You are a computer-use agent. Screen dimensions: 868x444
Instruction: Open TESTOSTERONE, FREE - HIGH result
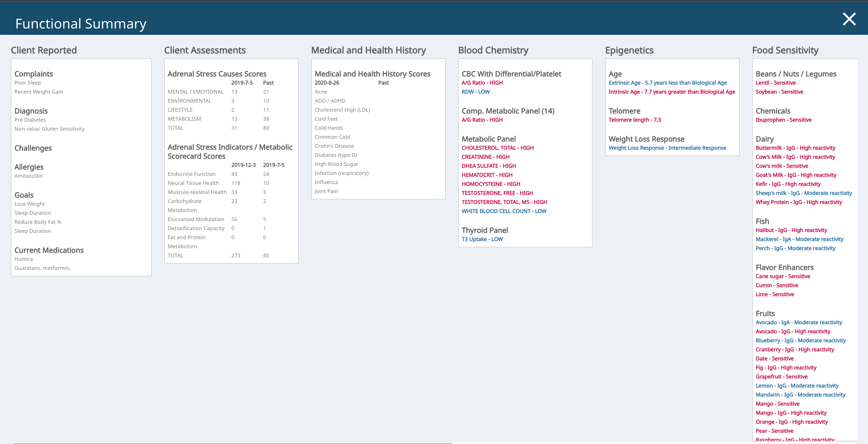(x=498, y=193)
